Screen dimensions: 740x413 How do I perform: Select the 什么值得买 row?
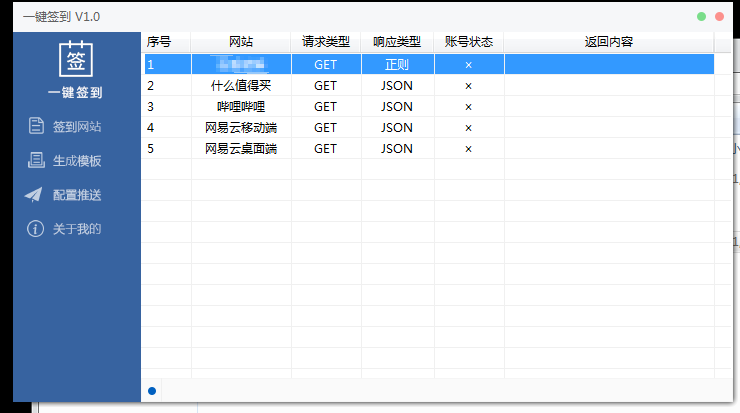point(241,86)
